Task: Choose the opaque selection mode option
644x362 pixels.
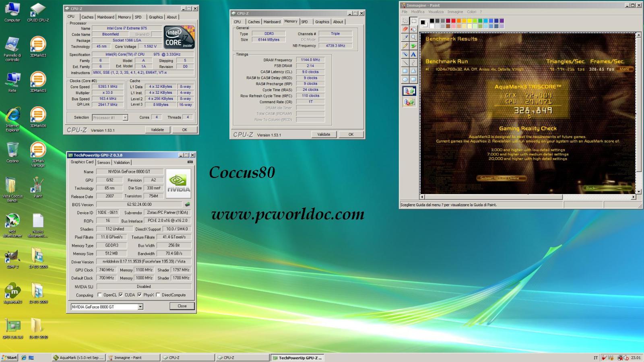Action: pyautogui.click(x=409, y=91)
